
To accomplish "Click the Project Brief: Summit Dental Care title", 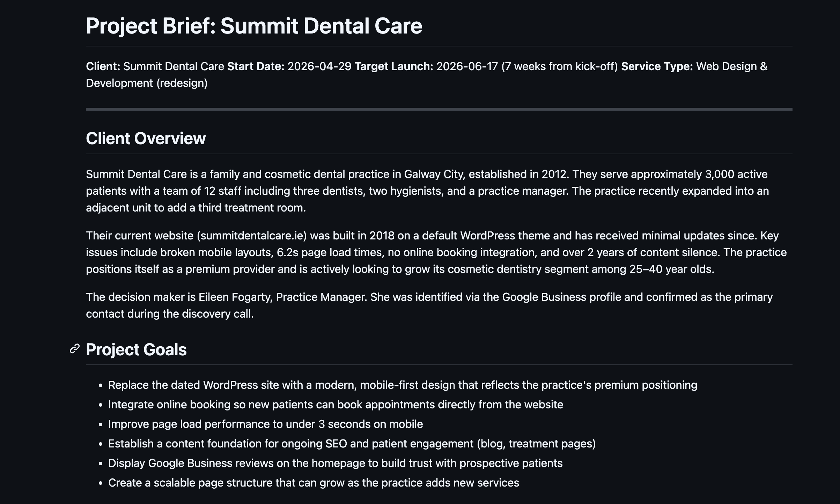I will pyautogui.click(x=254, y=26).
